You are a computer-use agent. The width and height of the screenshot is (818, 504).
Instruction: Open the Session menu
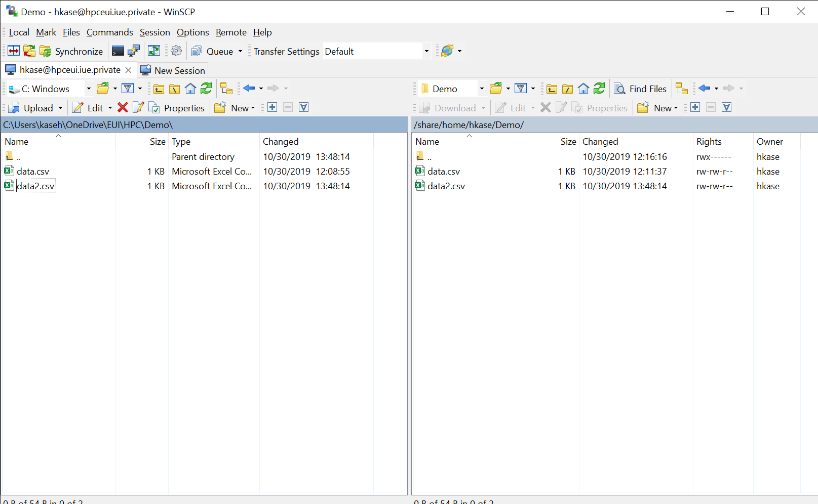point(155,32)
